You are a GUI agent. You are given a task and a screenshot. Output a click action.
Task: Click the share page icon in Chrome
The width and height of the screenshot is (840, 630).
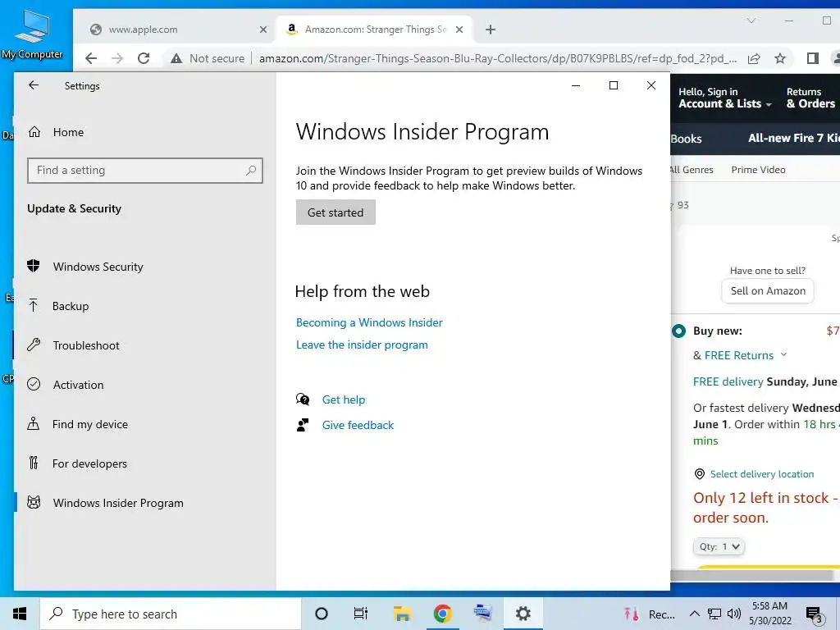pyautogui.click(x=754, y=58)
